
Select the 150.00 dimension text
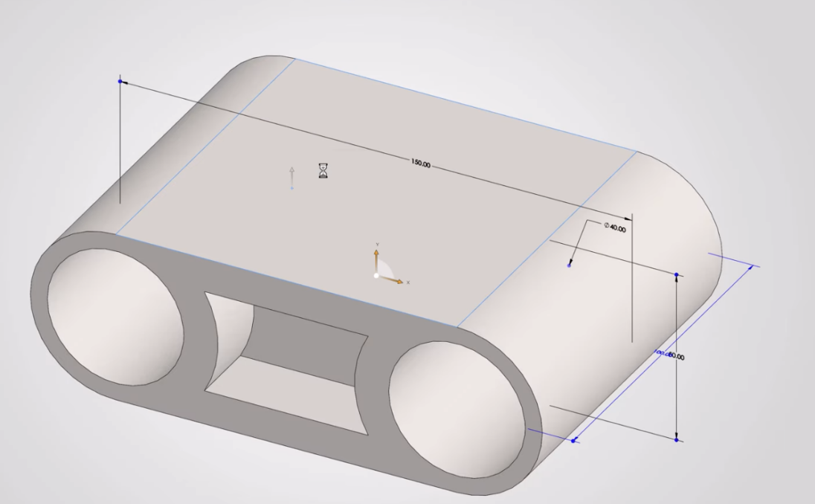coord(420,163)
